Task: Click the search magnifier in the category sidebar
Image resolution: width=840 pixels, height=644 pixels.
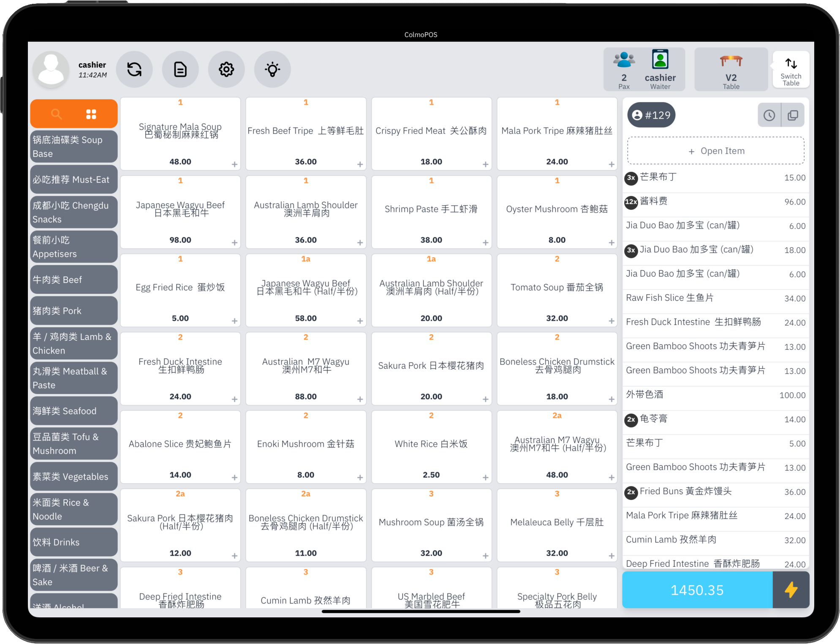Action: coord(56,114)
